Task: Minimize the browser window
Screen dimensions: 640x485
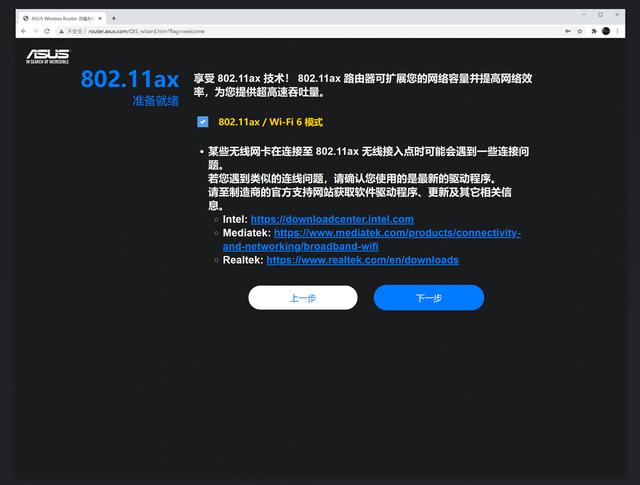Action: click(x=584, y=15)
